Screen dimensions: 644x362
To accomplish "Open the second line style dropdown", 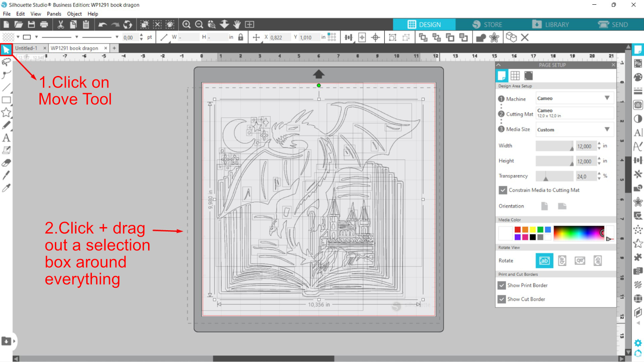I will 117,37.
